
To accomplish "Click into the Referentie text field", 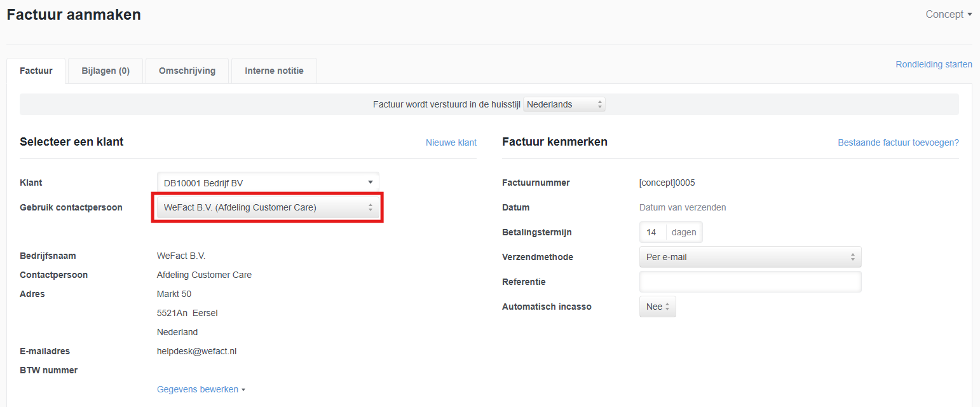I will pos(750,282).
